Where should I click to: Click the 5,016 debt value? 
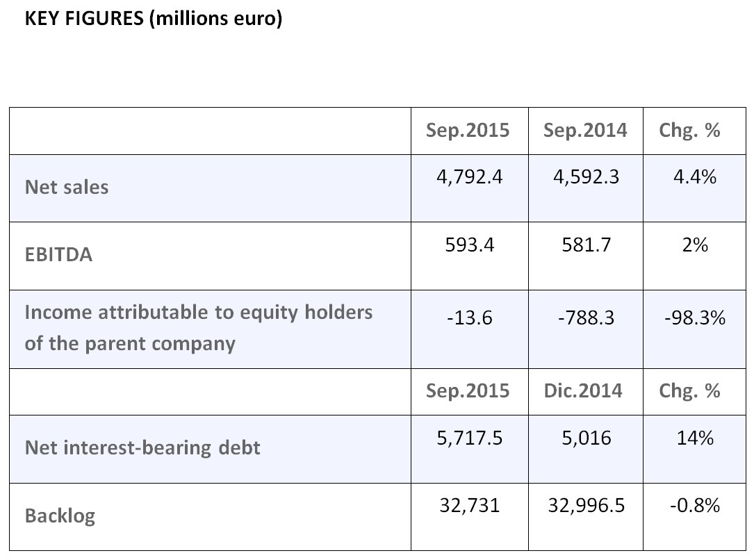584,438
